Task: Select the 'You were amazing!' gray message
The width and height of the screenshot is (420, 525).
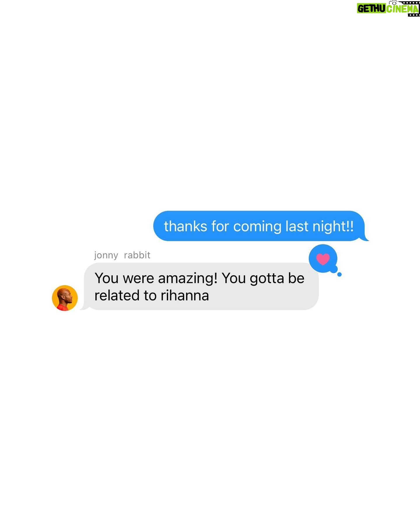Action: click(x=201, y=286)
